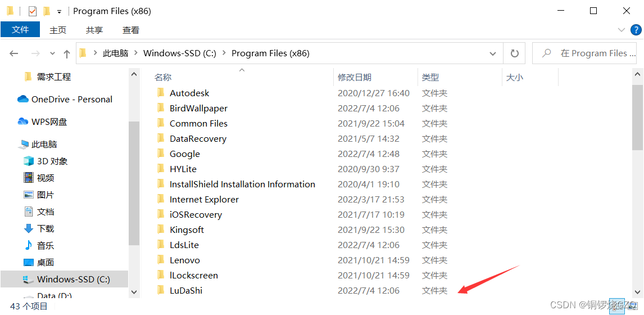Image resolution: width=644 pixels, height=315 pixels.
Task: Expand the chevron after Windows-SSD (C:) in breadcrumb
Action: click(224, 53)
